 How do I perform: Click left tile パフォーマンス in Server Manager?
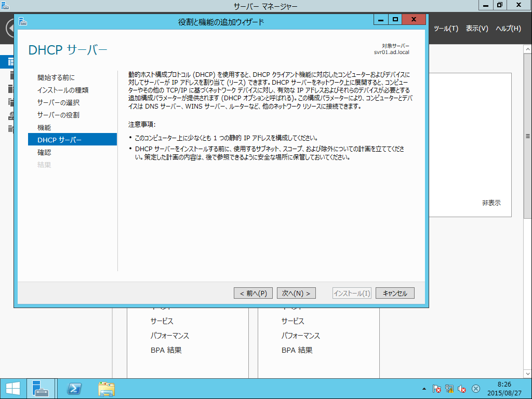click(x=170, y=336)
